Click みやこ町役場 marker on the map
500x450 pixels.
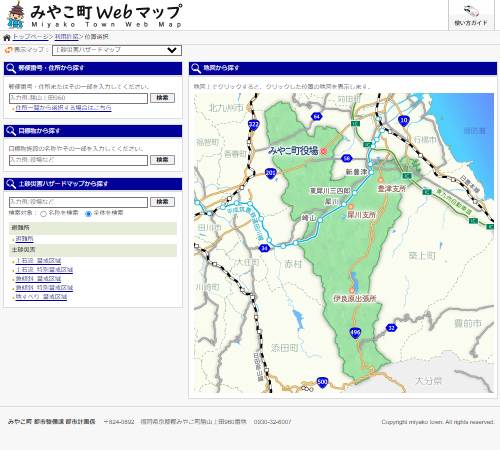pyautogui.click(x=323, y=151)
